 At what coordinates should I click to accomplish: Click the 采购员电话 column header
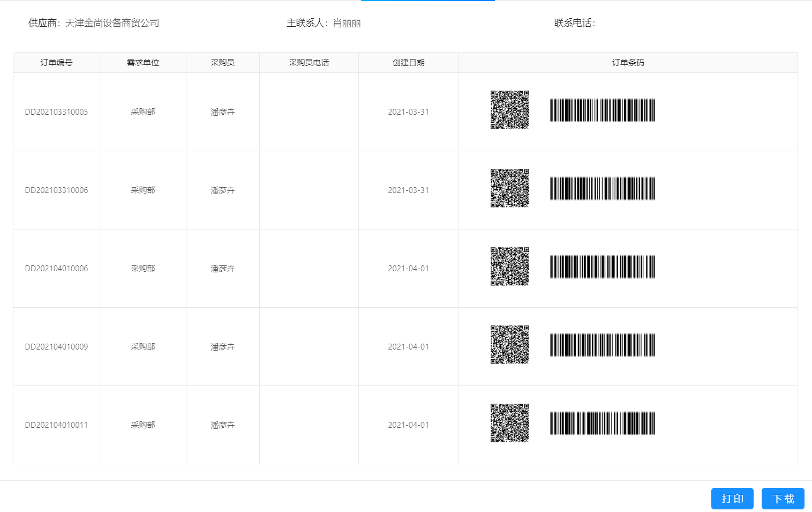pyautogui.click(x=309, y=63)
